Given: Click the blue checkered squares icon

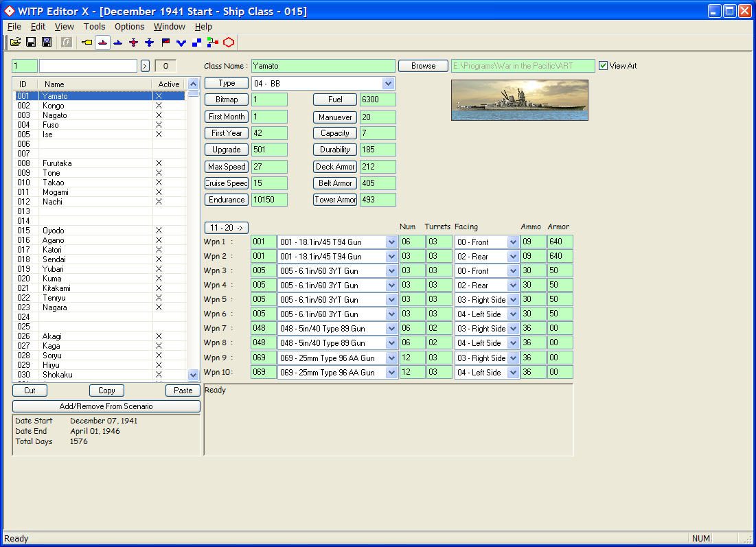Looking at the screenshot, I should (x=196, y=43).
